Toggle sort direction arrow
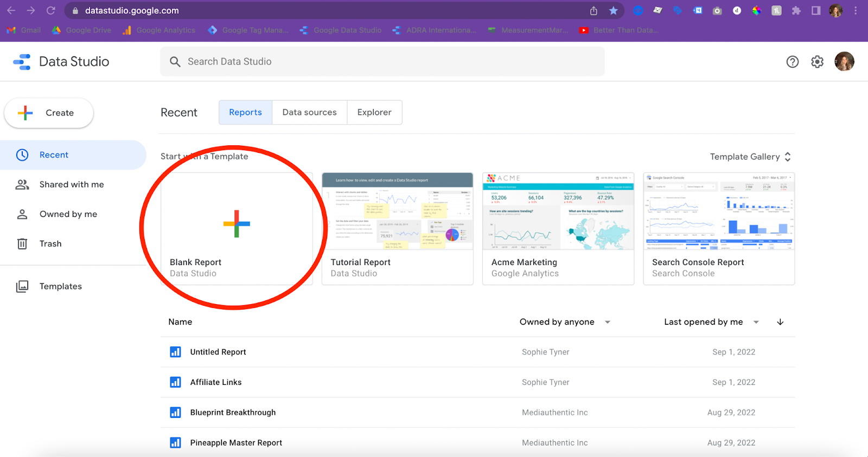 click(x=780, y=322)
